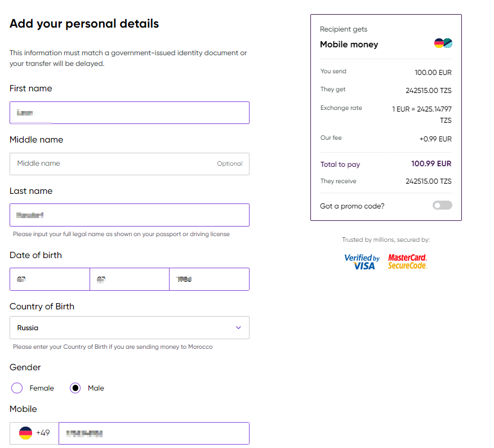Click the birth month field

pyautogui.click(x=129, y=279)
